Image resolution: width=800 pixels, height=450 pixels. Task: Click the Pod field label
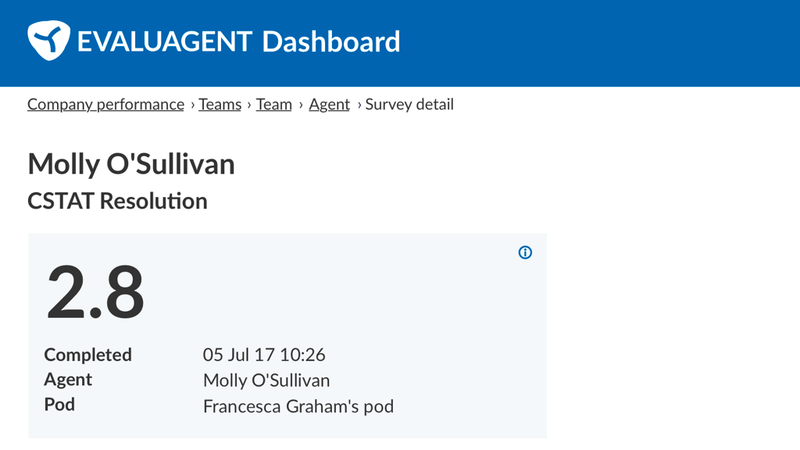(59, 406)
